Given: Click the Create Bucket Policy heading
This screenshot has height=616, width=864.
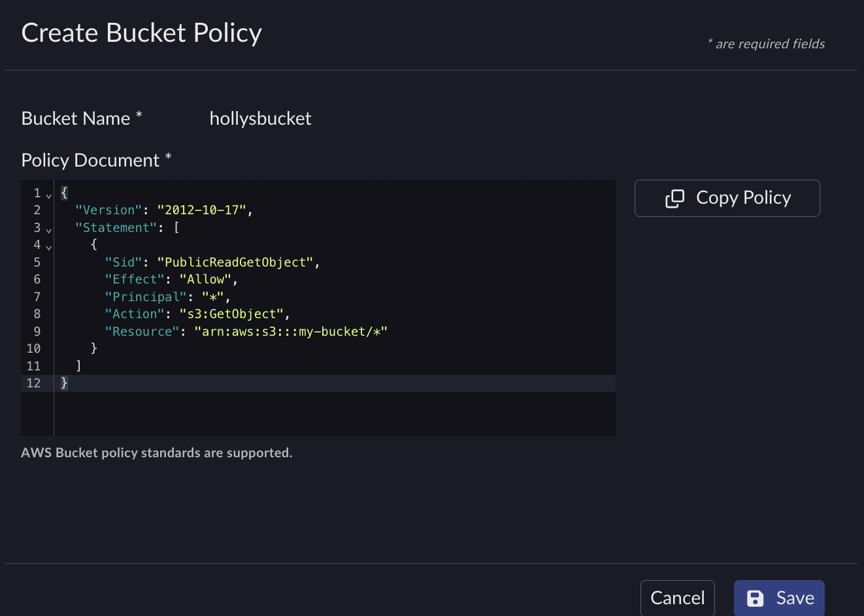Looking at the screenshot, I should click(x=142, y=33).
